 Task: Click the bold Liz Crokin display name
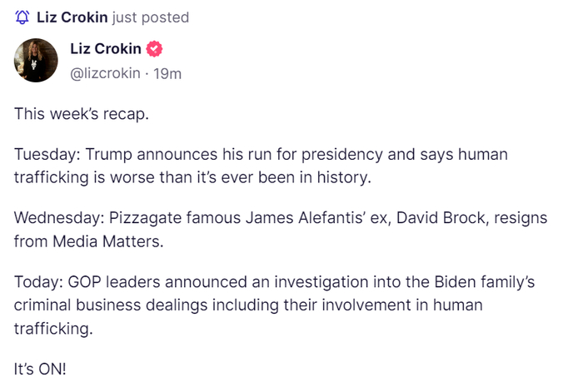[112, 49]
